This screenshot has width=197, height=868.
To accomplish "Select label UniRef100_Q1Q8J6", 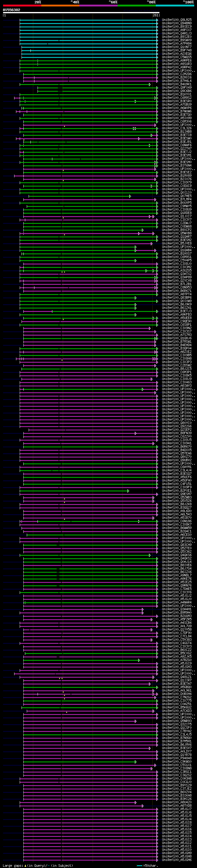I will point(177,338).
